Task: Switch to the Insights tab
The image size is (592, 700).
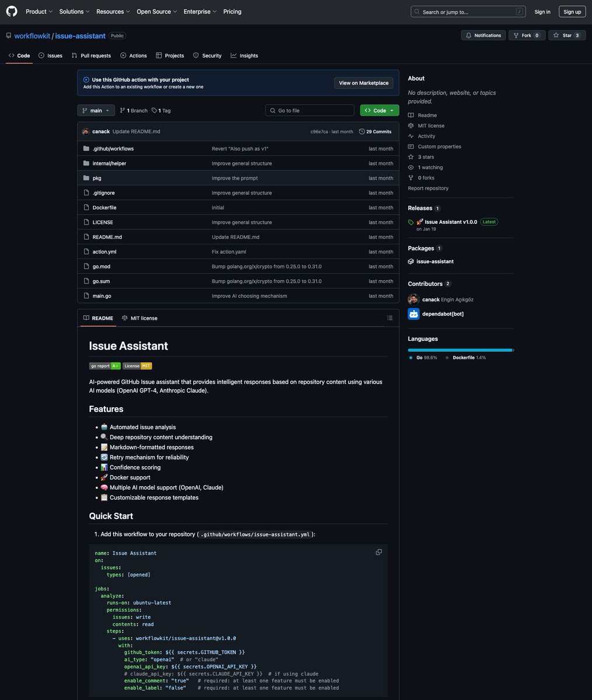Action: (x=244, y=55)
